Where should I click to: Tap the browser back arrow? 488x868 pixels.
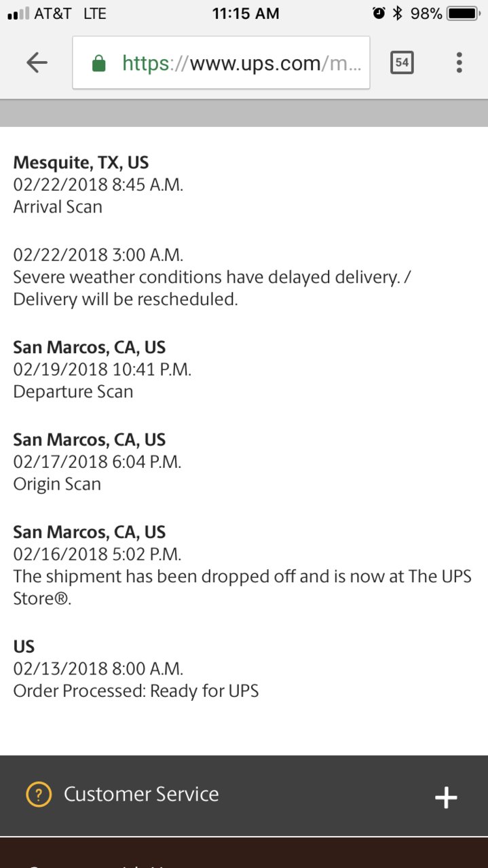37,63
